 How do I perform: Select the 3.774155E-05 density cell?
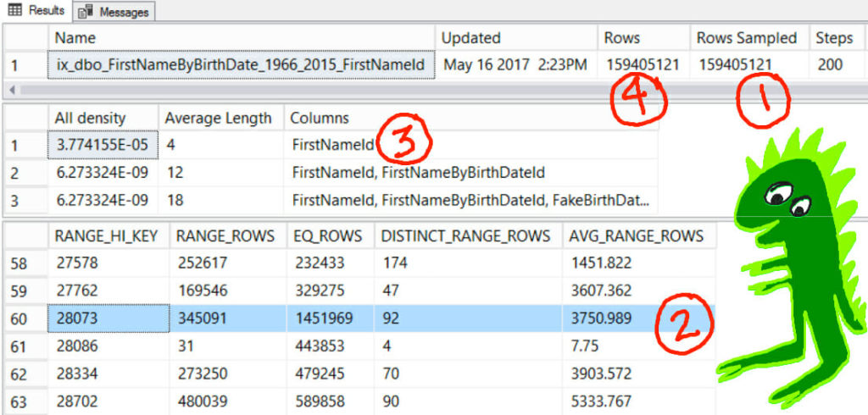[x=103, y=145]
